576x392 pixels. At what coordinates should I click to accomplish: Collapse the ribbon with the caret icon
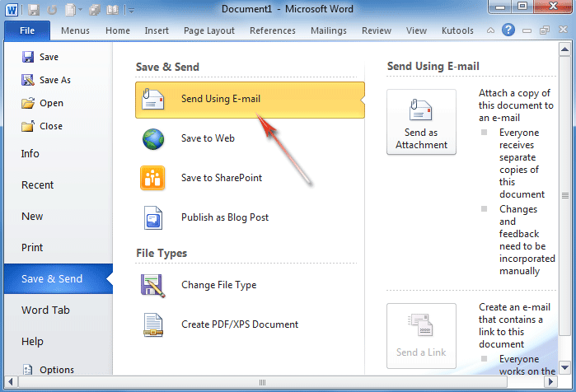(x=490, y=30)
